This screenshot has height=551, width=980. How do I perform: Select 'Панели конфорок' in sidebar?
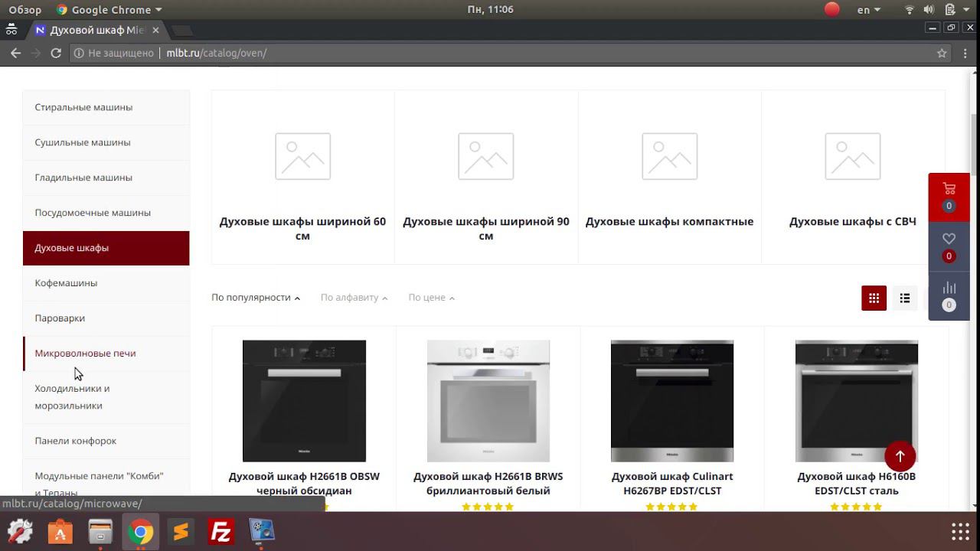(106, 441)
